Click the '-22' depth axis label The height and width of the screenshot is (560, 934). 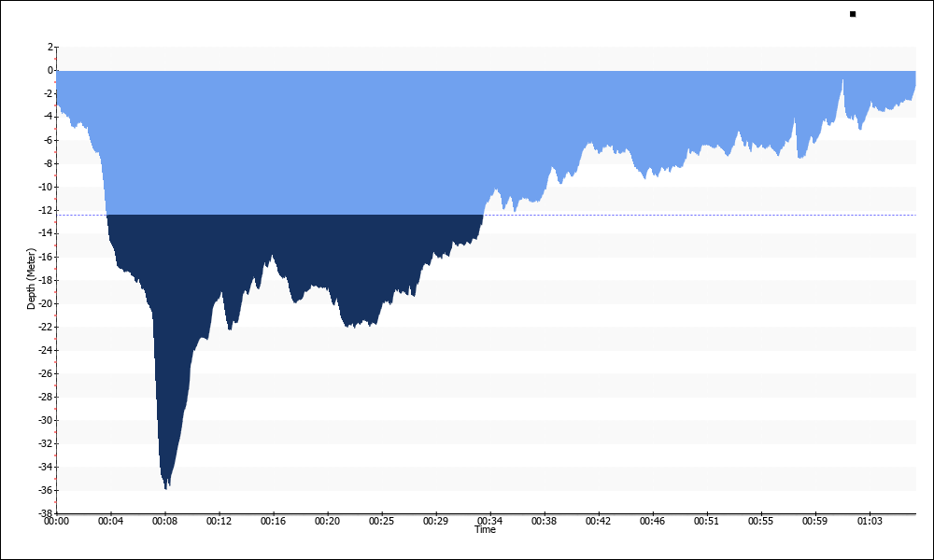[x=47, y=327]
